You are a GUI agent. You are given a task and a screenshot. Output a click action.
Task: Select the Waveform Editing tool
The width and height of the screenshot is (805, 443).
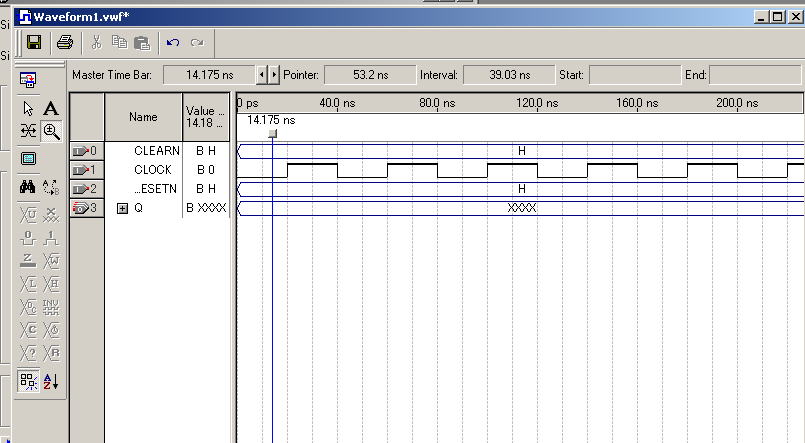click(28, 131)
